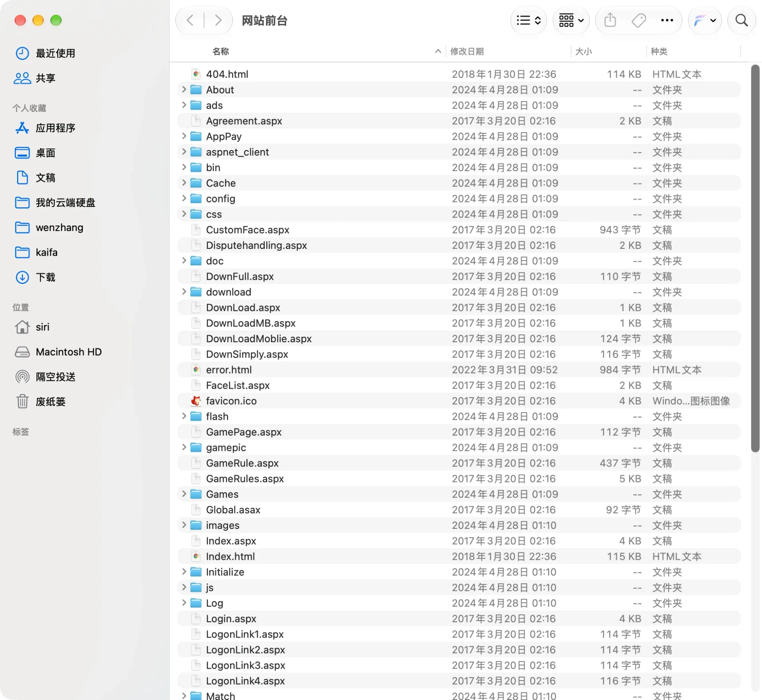Expand the aspnet_client folder
The image size is (762, 700).
[184, 152]
